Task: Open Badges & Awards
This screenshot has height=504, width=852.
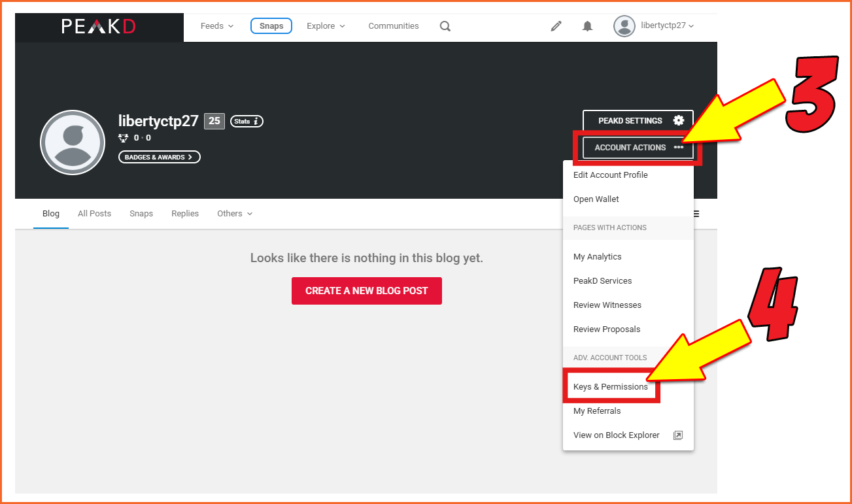Action: [160, 157]
